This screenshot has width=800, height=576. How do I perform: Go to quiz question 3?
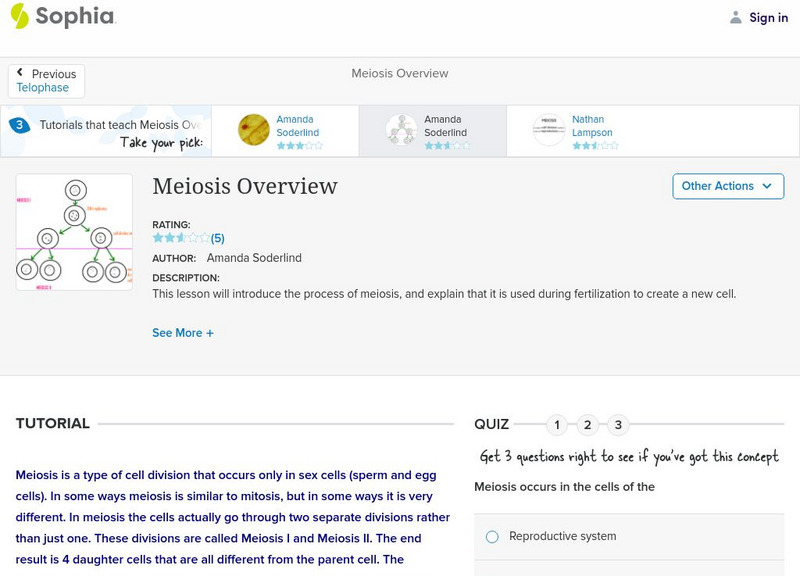pos(618,425)
